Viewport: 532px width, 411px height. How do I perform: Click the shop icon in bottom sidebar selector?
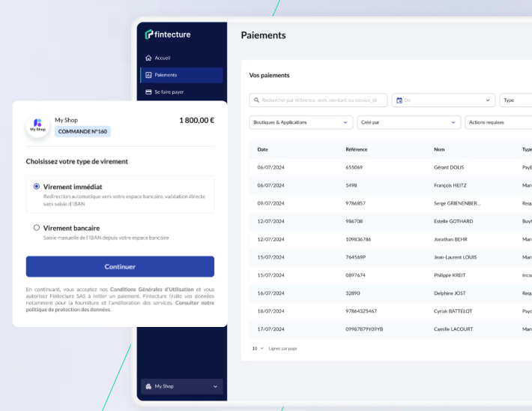tap(148, 386)
